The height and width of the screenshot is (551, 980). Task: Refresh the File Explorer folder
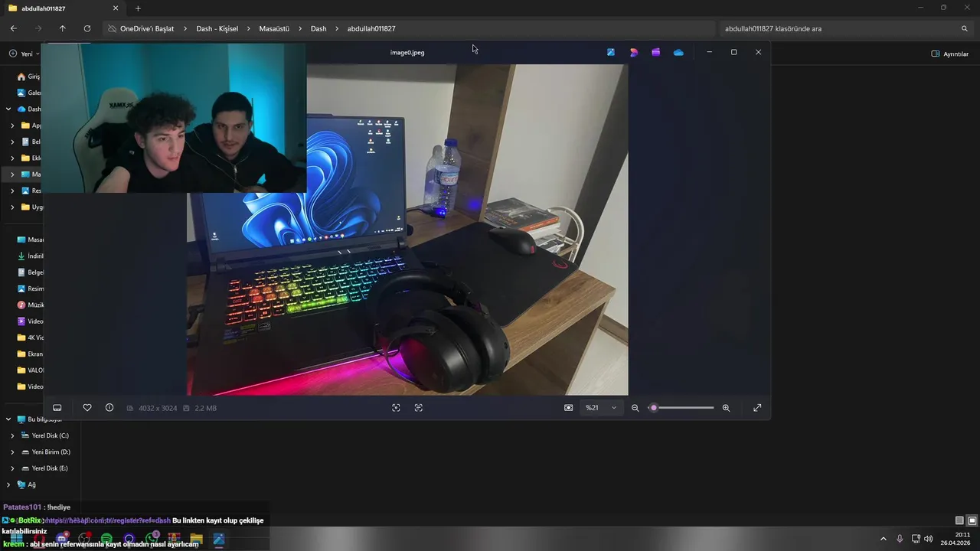[x=87, y=28]
